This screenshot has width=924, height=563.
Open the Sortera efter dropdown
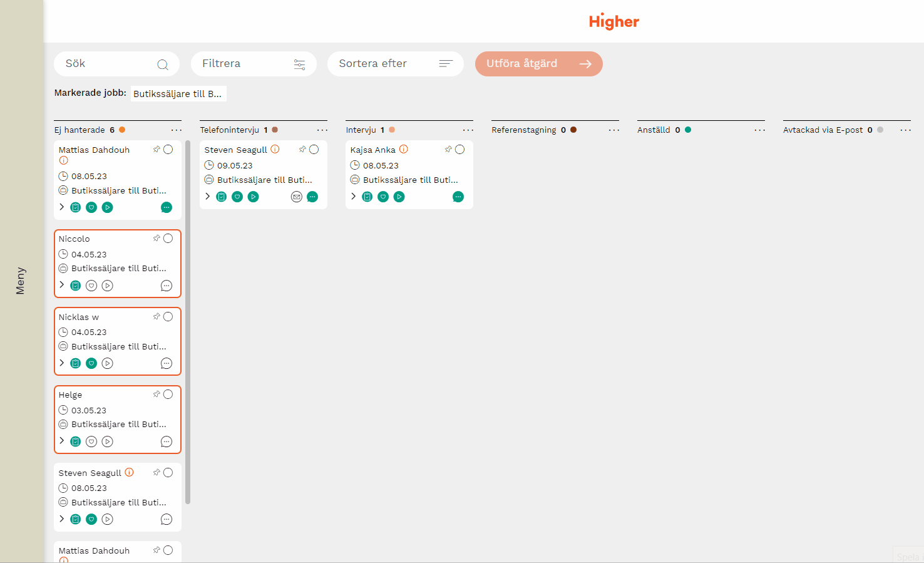tap(395, 64)
